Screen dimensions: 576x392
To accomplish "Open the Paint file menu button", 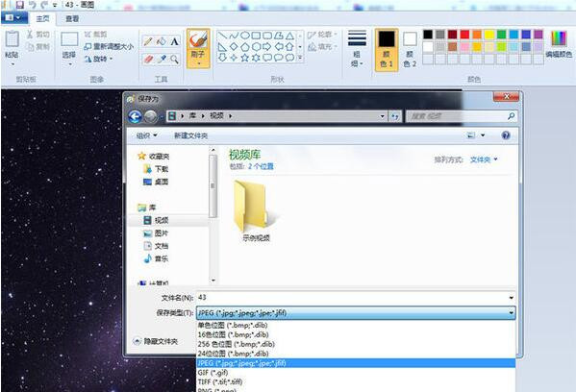I will pyautogui.click(x=13, y=17).
